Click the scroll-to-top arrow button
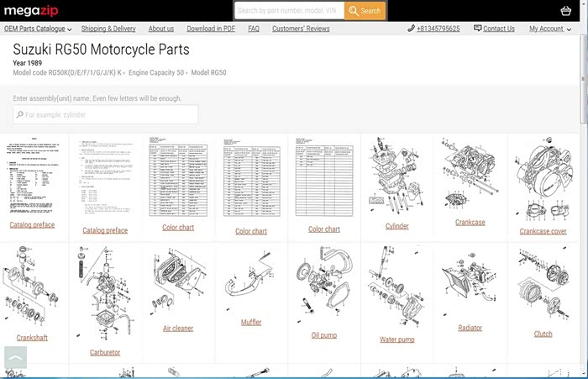588x379 pixels. [15, 357]
